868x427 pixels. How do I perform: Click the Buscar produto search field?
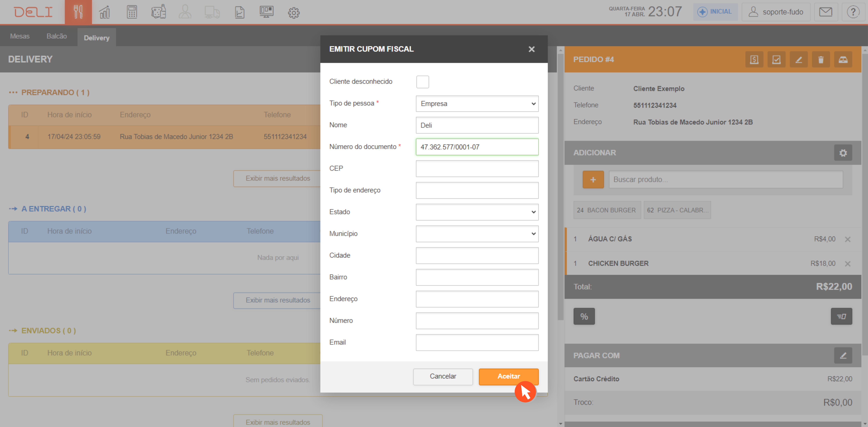point(726,180)
